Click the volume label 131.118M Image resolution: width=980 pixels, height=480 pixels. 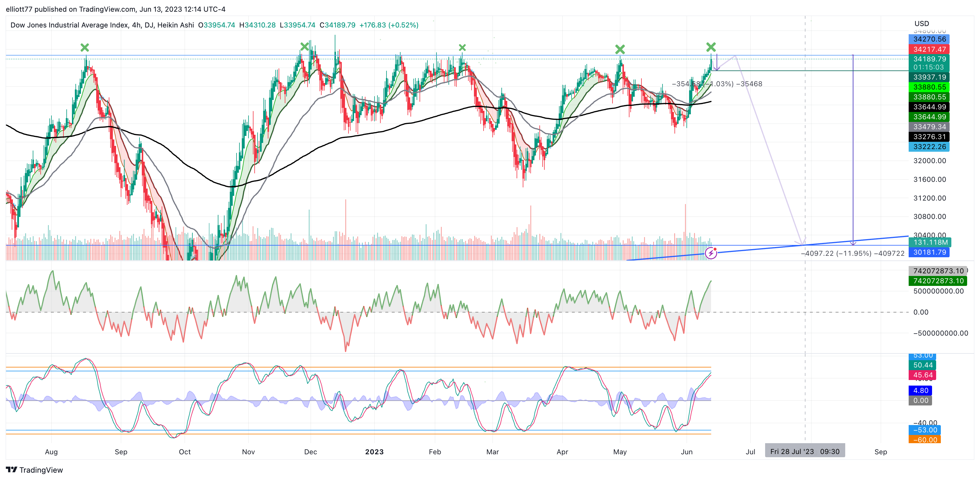point(930,242)
